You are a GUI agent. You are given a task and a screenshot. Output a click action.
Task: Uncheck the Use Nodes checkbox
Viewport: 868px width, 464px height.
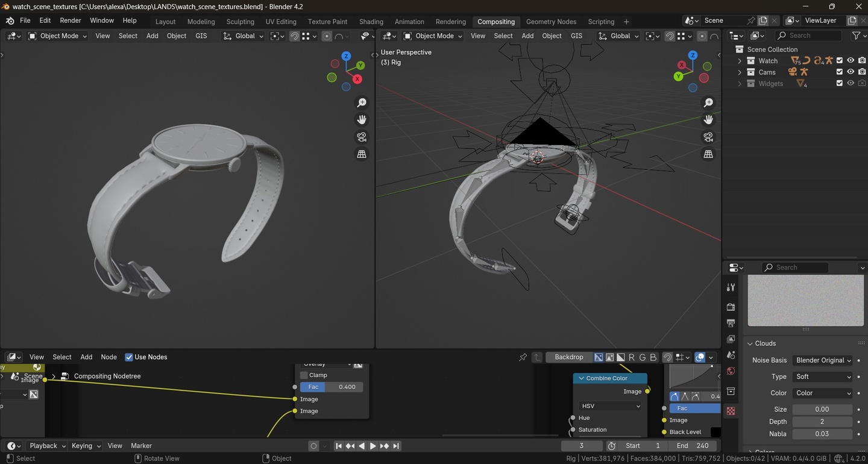pyautogui.click(x=129, y=357)
